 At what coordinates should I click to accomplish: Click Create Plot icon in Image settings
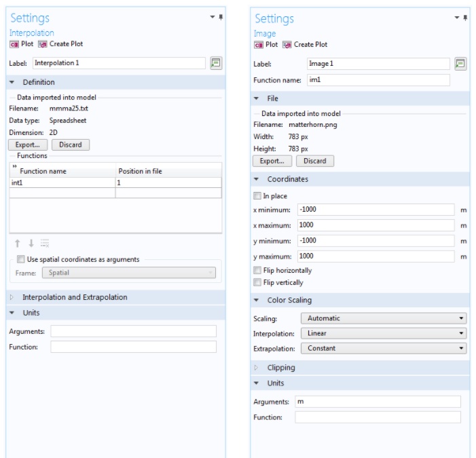287,45
